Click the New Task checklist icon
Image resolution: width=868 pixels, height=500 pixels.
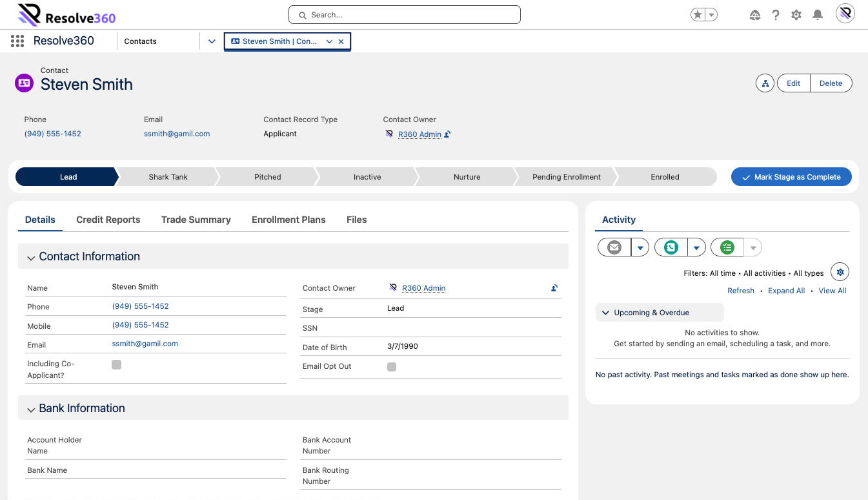click(x=727, y=247)
